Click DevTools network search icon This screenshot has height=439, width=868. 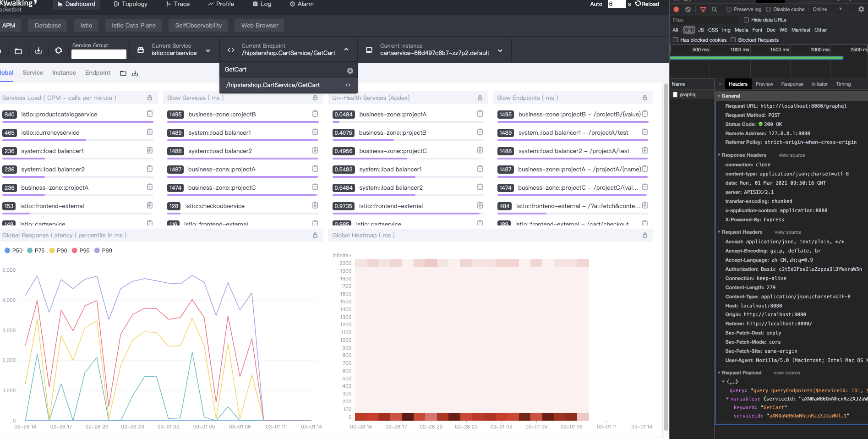(x=715, y=9)
